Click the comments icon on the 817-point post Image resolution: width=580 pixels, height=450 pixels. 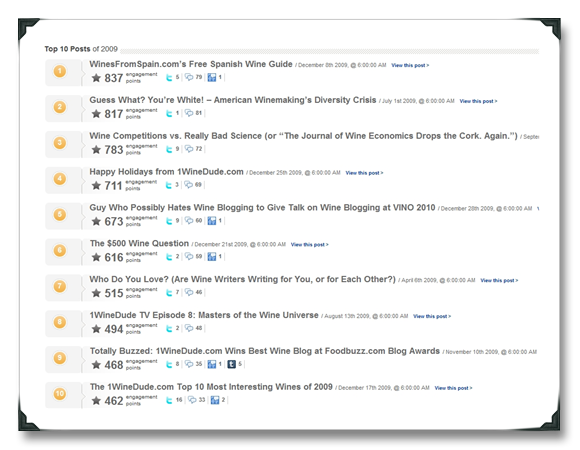point(189,113)
